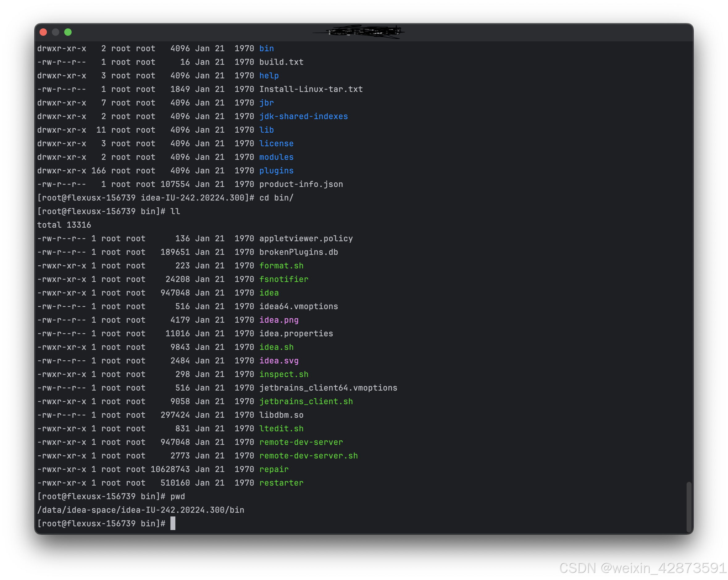The image size is (728, 580).
Task: Click the magenta idea.svg filename
Action: pos(278,361)
